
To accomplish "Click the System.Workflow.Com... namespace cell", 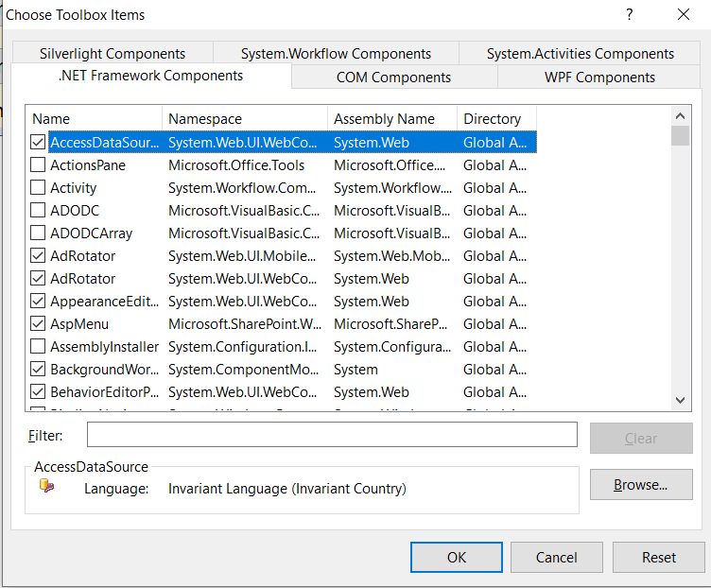I will pyautogui.click(x=242, y=188).
